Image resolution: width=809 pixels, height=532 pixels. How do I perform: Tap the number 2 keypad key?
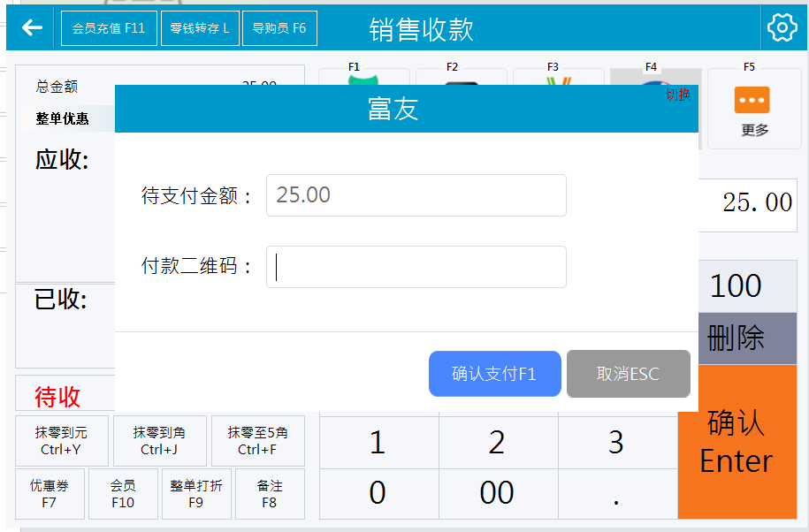(498, 442)
